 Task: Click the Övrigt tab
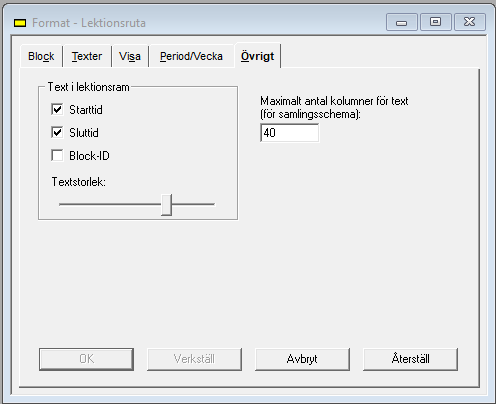(258, 56)
